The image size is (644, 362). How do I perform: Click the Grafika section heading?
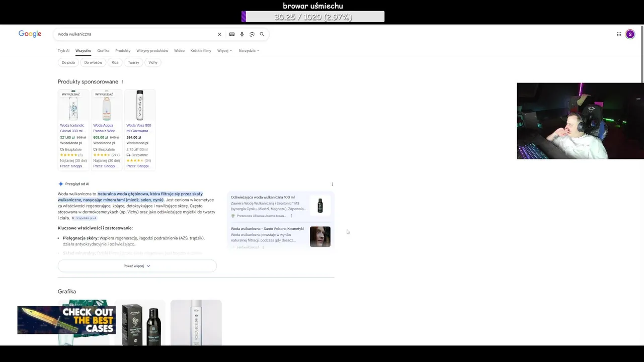coord(67,292)
